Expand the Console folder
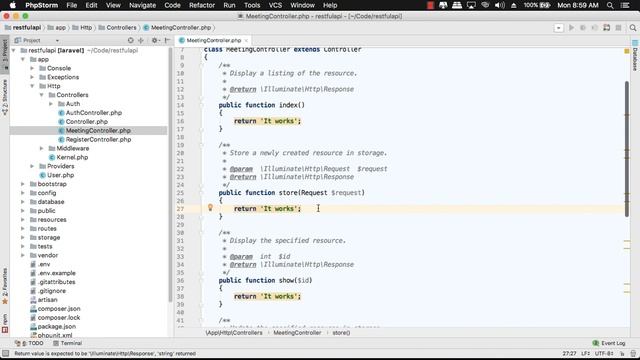Image resolution: width=640 pixels, height=360 pixels. pyautogui.click(x=32, y=69)
